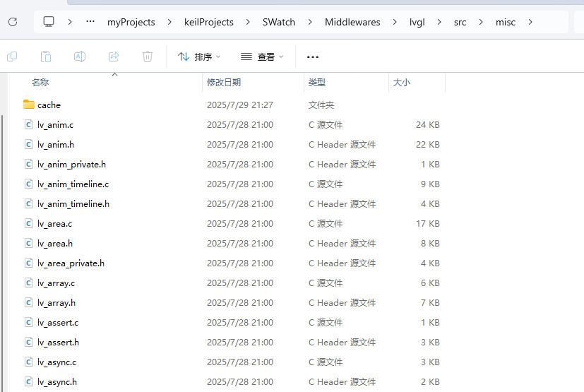Click the share icon in toolbar
The height and width of the screenshot is (392, 584).
tap(114, 57)
